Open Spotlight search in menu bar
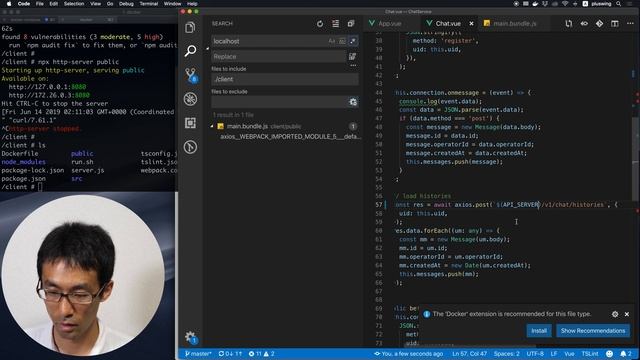The image size is (640, 360). click(x=619, y=4)
